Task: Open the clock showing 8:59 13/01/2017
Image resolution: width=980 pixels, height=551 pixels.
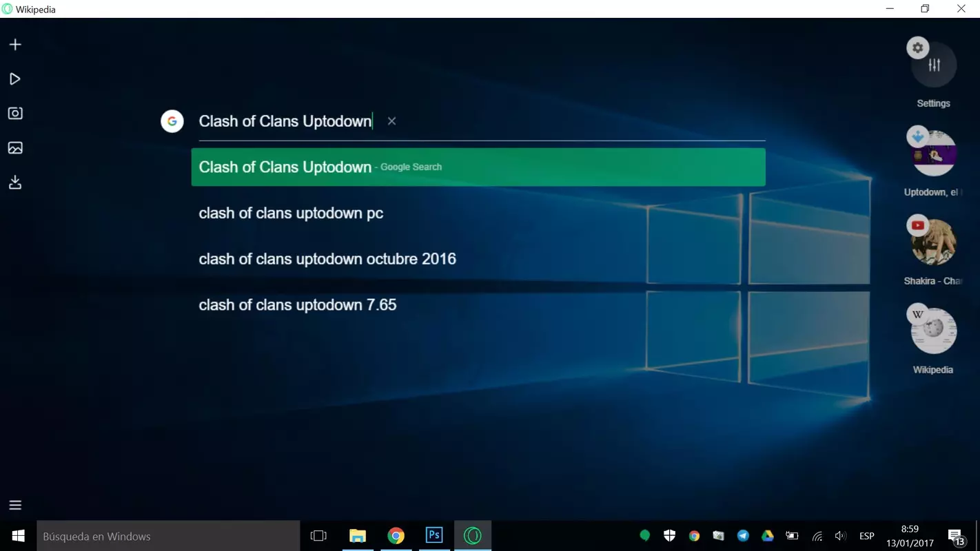Action: 910,536
